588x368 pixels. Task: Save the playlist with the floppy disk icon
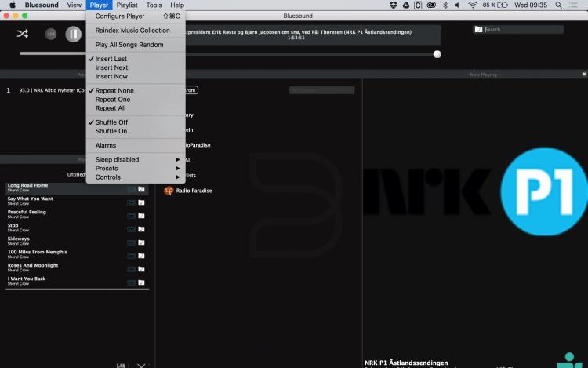tap(121, 366)
